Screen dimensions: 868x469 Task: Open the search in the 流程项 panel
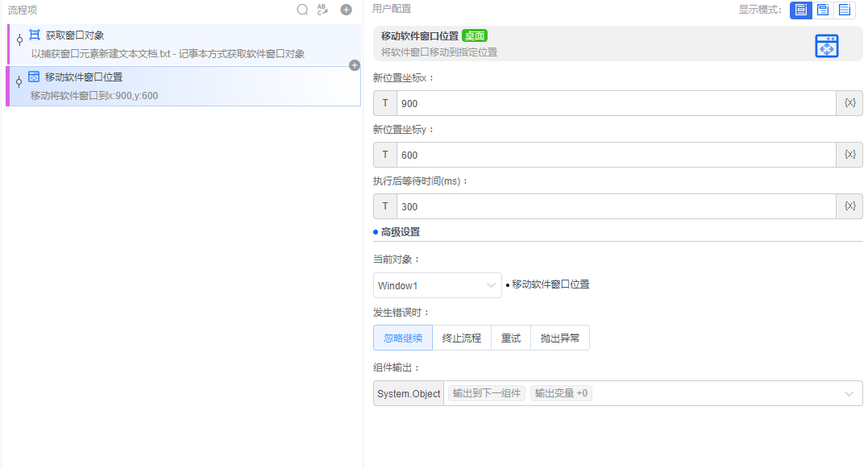click(302, 10)
